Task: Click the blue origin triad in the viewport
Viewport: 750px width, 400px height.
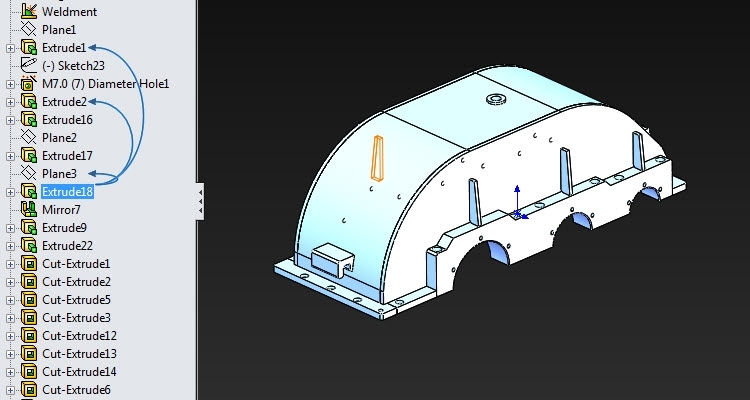Action: 518,203
